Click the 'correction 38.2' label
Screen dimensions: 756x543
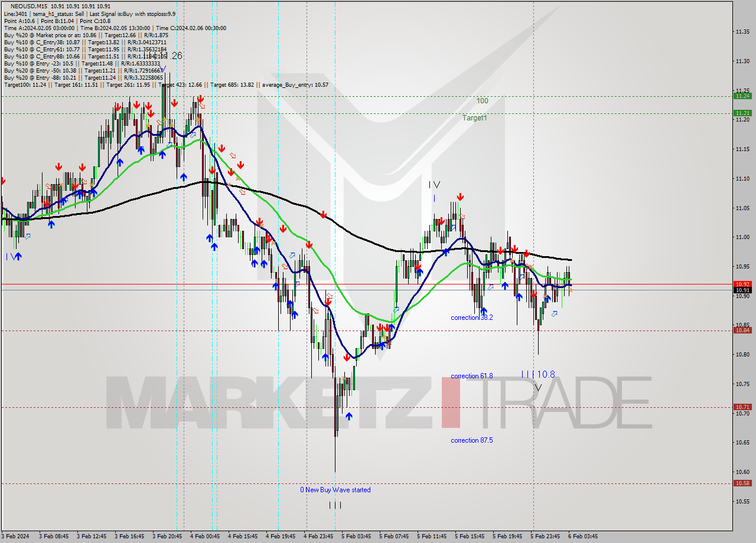pos(472,318)
